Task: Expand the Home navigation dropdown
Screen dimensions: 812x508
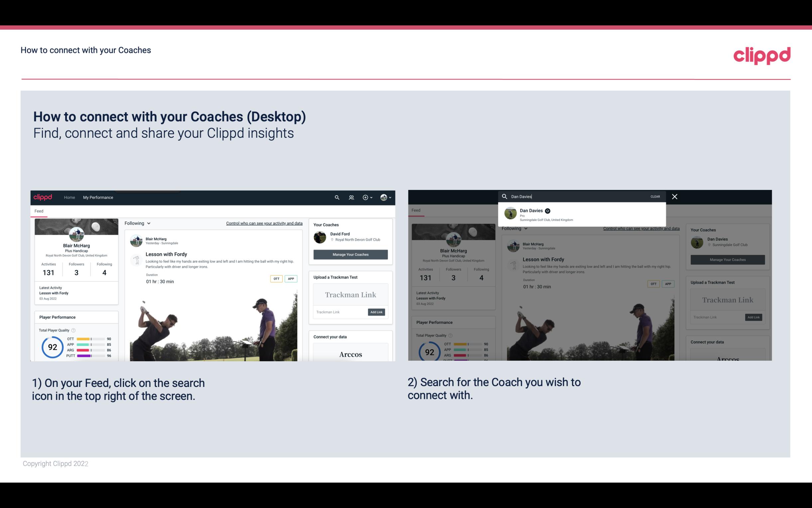Action: (x=70, y=197)
